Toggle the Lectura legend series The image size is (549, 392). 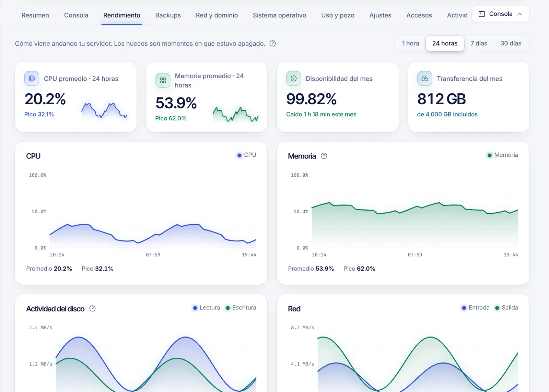pos(207,308)
